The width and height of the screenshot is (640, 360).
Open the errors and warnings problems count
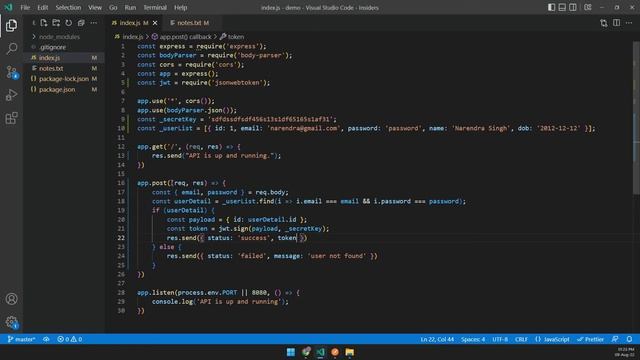pyautogui.click(x=69, y=339)
